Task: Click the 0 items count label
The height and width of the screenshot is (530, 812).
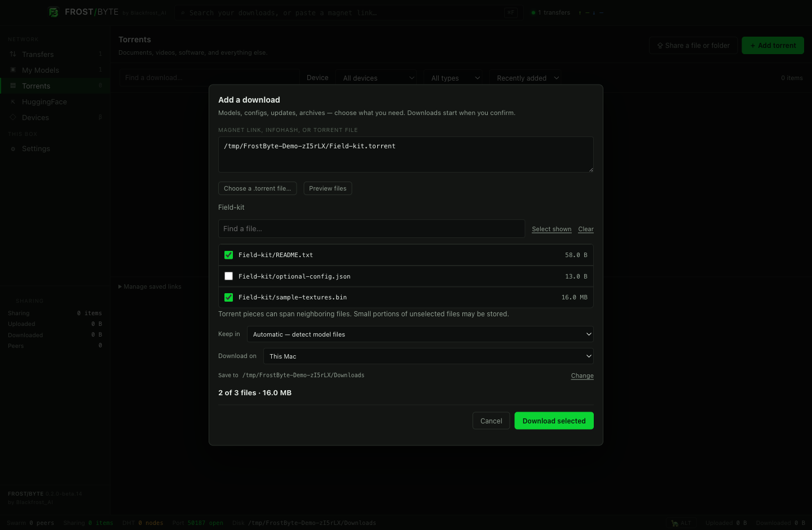Action: point(792,78)
